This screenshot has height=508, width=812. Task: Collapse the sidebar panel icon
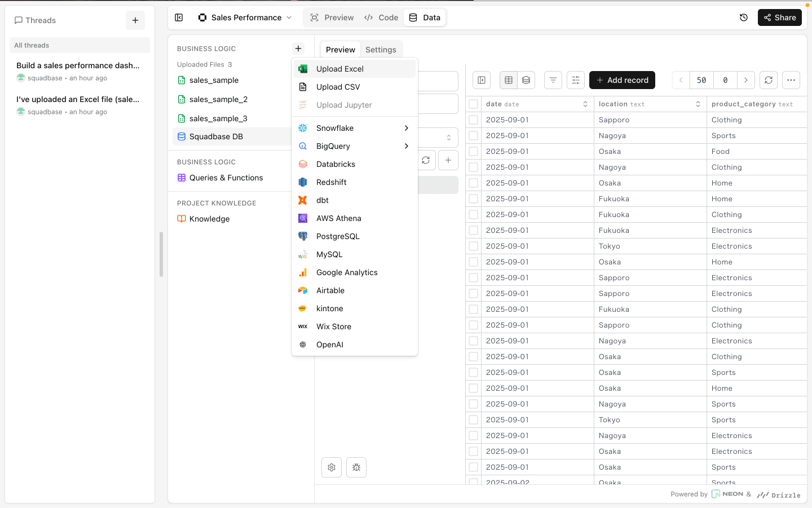point(179,17)
